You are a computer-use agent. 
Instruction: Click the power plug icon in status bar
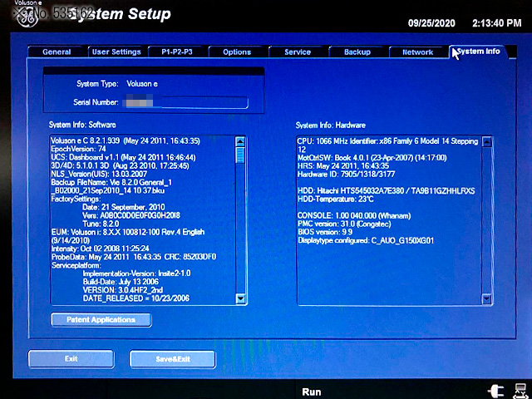[x=495, y=392]
